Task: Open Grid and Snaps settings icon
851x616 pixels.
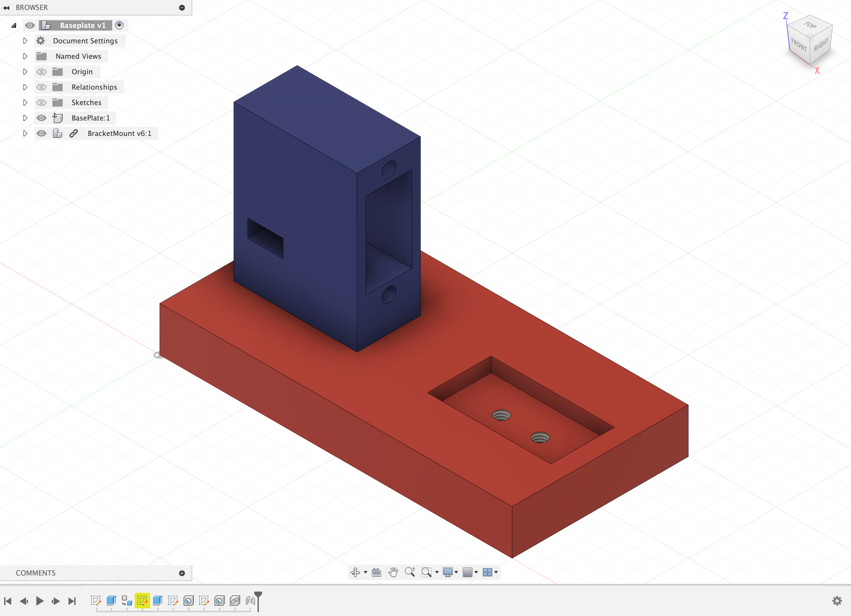Action: pyautogui.click(x=467, y=572)
